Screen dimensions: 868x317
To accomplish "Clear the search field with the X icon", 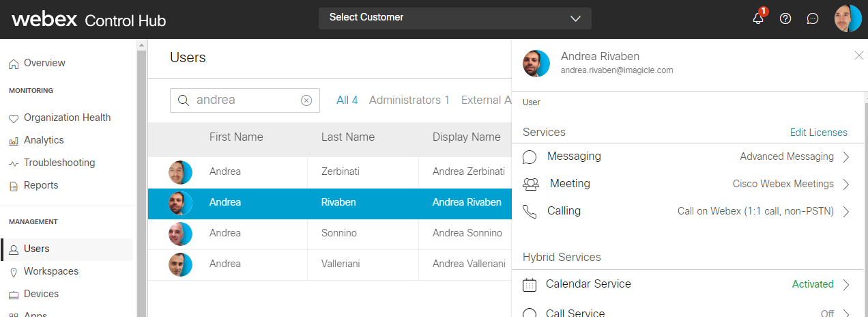I will click(306, 100).
